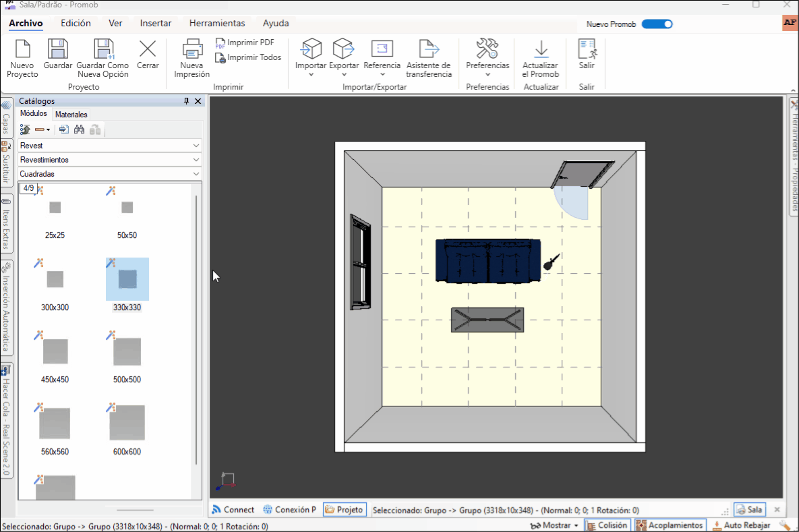
Task: Select the 300x300 tile thumbnail
Action: point(55,280)
